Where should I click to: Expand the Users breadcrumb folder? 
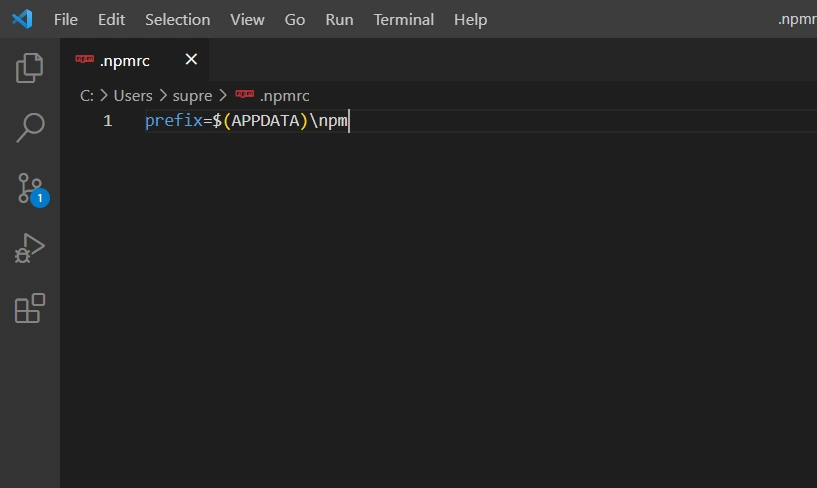pyautogui.click(x=133, y=96)
